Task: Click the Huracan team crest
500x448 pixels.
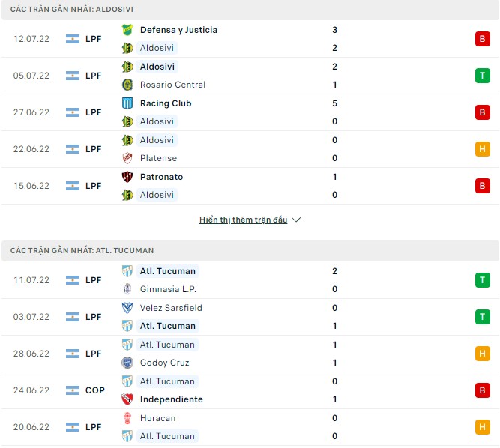Action: point(127,418)
